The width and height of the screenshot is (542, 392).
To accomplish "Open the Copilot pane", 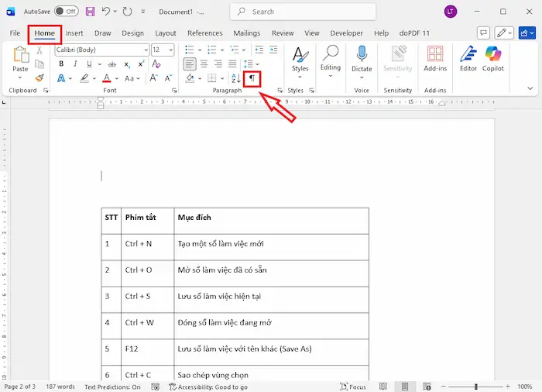I will click(x=493, y=59).
